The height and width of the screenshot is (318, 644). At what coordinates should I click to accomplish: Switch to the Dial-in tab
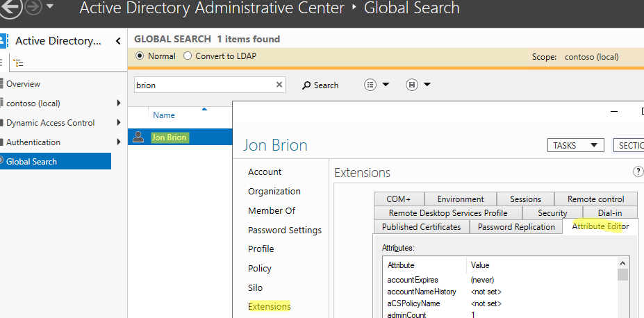(x=610, y=213)
